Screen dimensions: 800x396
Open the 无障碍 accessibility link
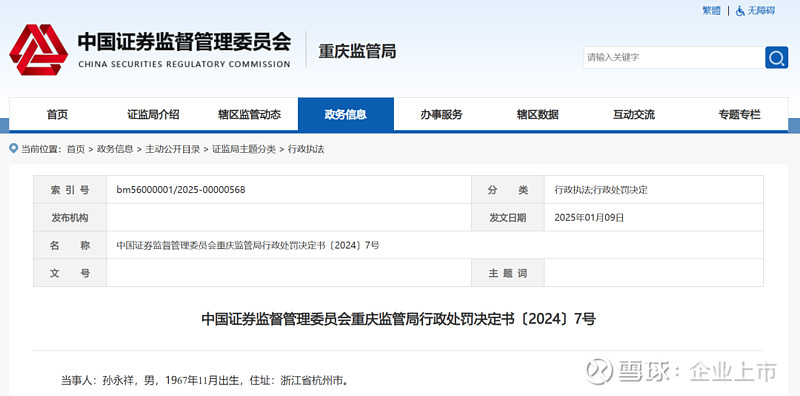pos(761,11)
